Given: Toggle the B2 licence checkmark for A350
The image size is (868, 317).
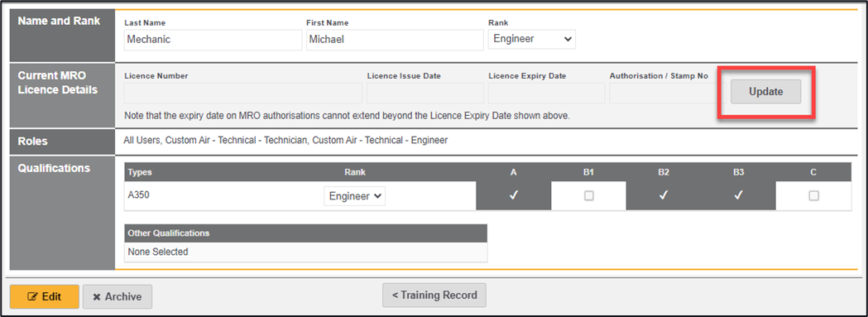Looking at the screenshot, I should click(x=664, y=195).
